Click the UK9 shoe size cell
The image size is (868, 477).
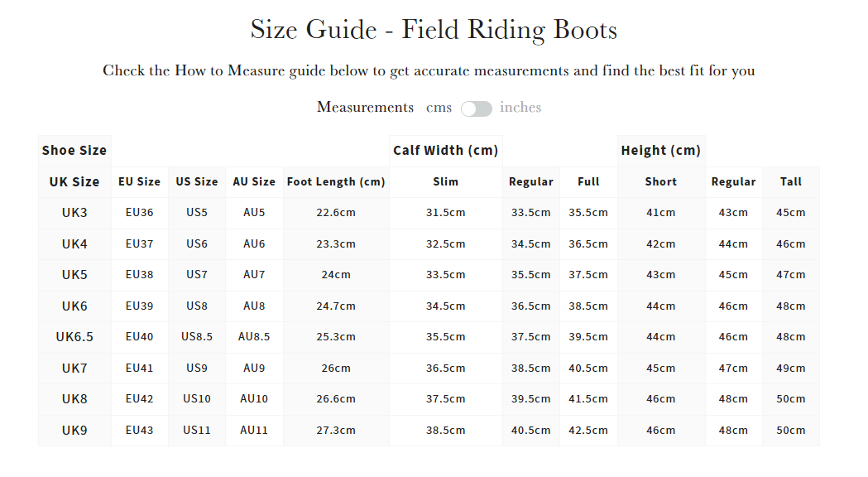point(74,430)
